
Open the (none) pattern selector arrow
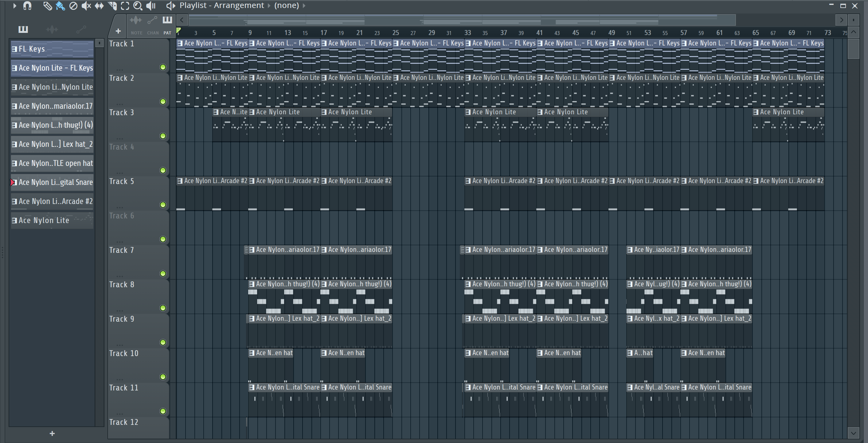pyautogui.click(x=304, y=6)
